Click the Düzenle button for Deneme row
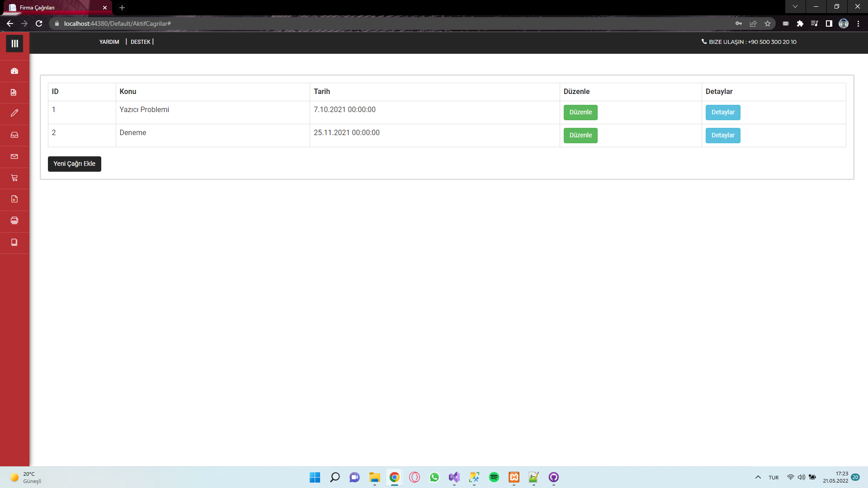The height and width of the screenshot is (488, 868). tap(580, 136)
